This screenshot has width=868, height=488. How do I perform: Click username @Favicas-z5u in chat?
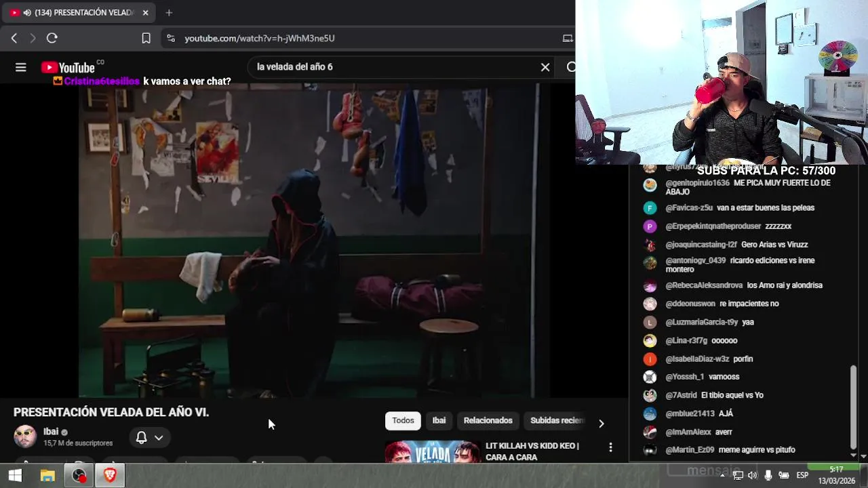pos(689,208)
